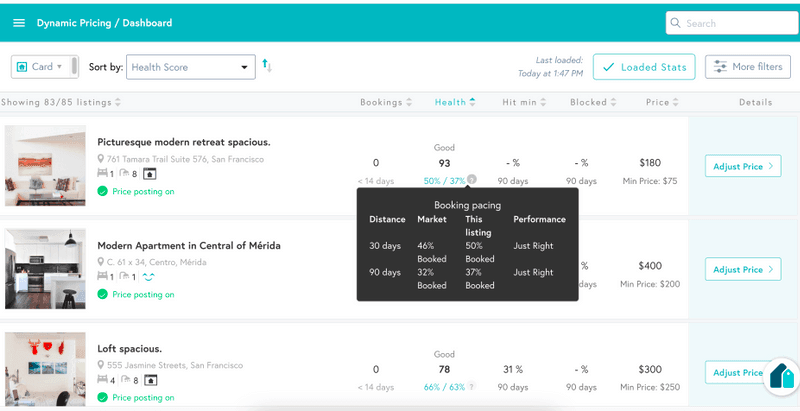
Task: Open the More filters button
Action: click(x=747, y=67)
